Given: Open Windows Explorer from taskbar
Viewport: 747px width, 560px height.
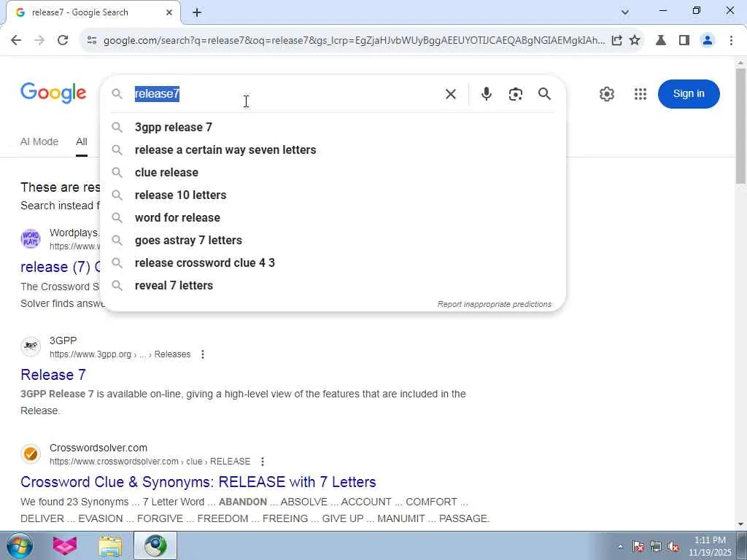Looking at the screenshot, I should [111, 545].
